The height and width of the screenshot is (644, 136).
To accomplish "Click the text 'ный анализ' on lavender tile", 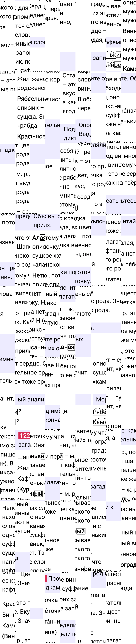I will [x=30, y=399].
